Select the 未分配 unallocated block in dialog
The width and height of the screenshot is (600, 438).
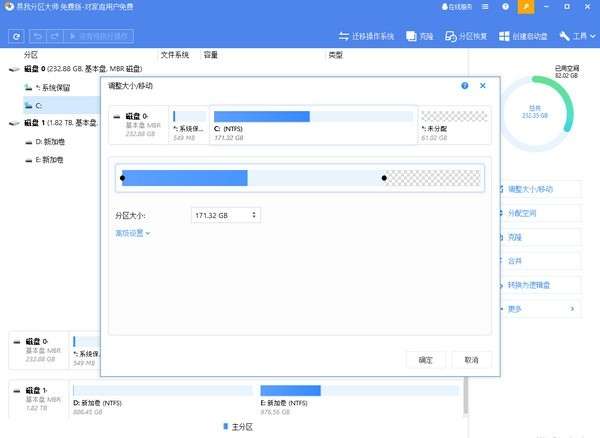click(x=454, y=125)
